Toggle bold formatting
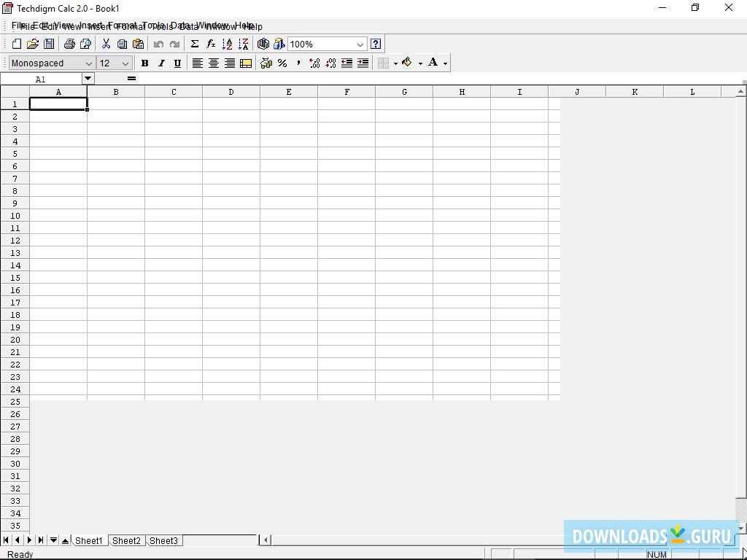 coord(144,63)
